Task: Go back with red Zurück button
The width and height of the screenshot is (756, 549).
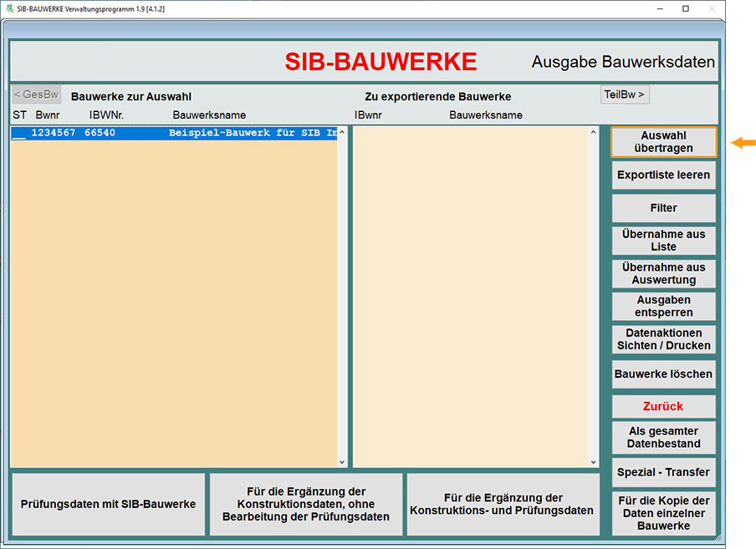Action: coord(663,407)
